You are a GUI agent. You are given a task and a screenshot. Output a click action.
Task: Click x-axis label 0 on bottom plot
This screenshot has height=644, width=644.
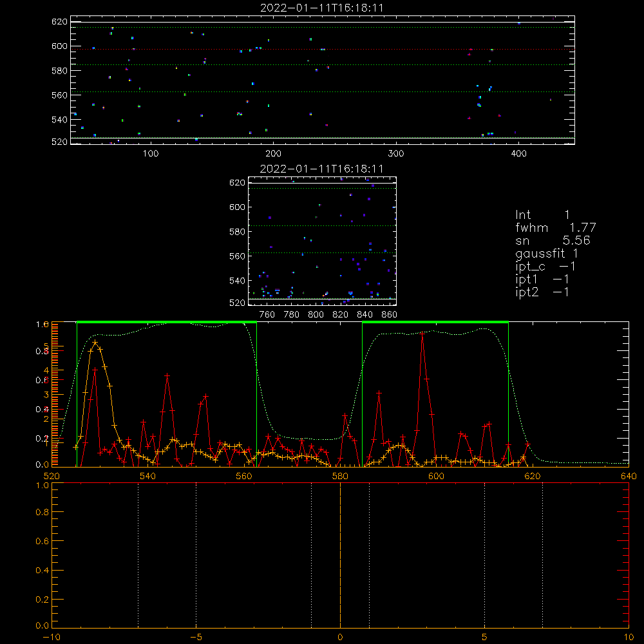click(340, 638)
